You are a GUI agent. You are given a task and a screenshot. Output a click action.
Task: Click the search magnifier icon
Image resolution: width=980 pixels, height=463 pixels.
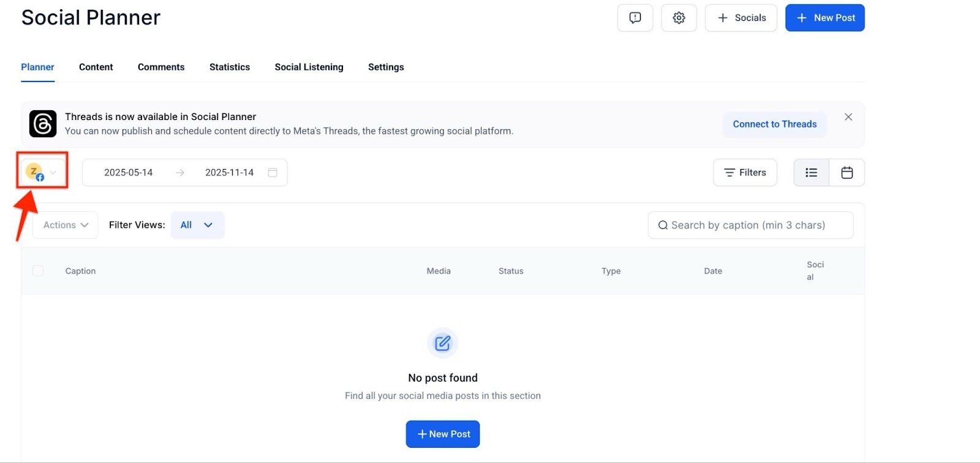coord(663,225)
